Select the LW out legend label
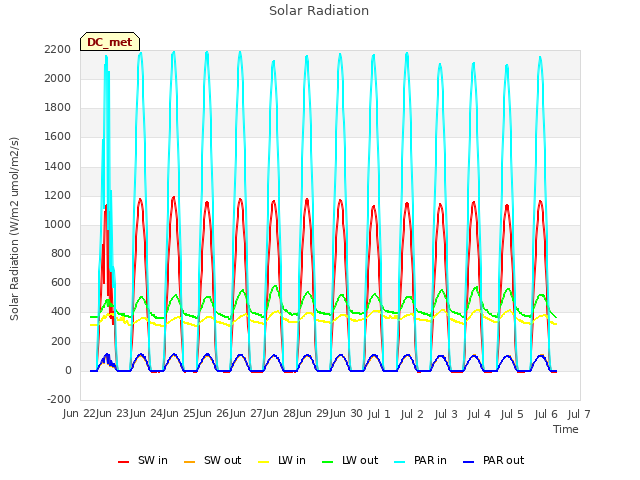Image resolution: width=640 pixels, height=480 pixels. [x=360, y=460]
